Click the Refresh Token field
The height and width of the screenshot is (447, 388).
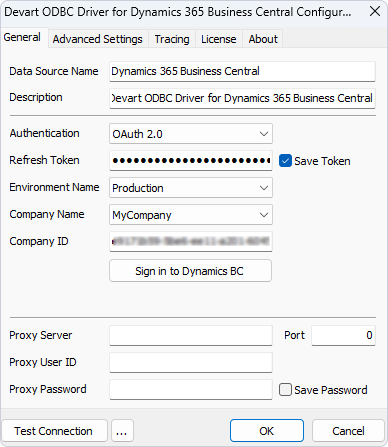pyautogui.click(x=191, y=161)
